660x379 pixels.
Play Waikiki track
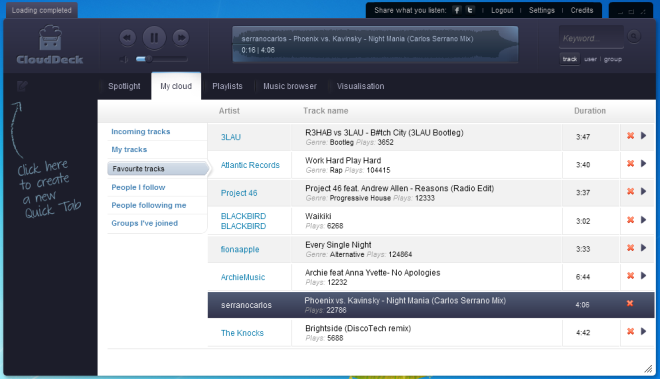(643, 220)
